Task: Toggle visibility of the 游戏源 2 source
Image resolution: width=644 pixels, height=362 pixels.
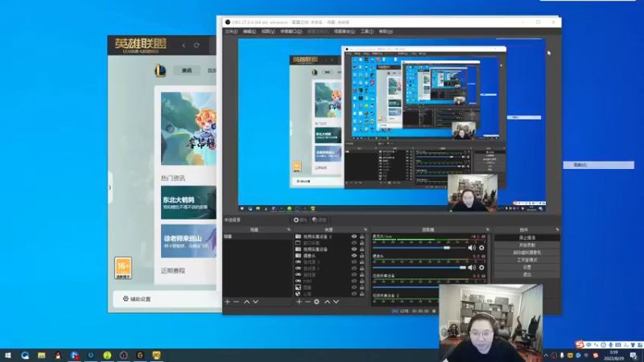Action: coord(354,268)
